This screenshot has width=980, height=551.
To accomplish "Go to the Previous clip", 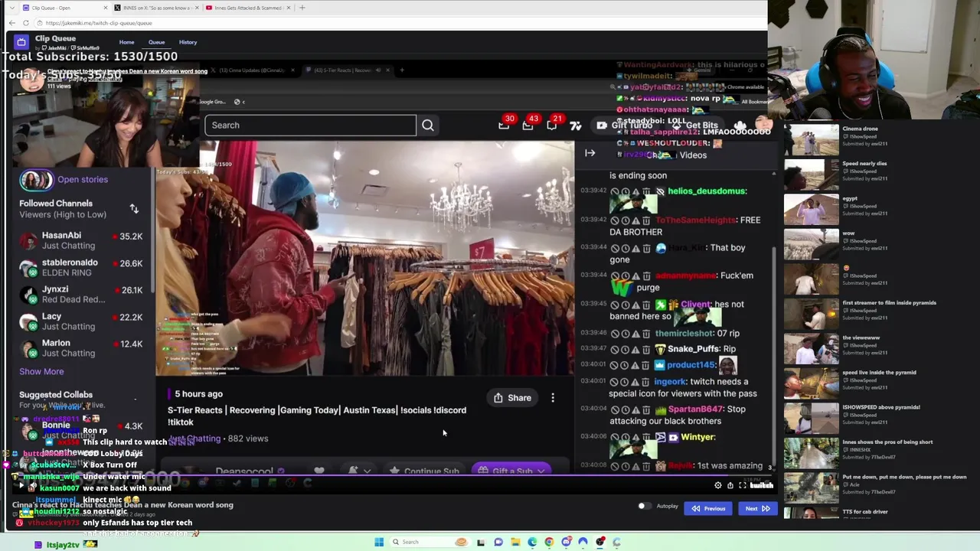I will coord(708,508).
